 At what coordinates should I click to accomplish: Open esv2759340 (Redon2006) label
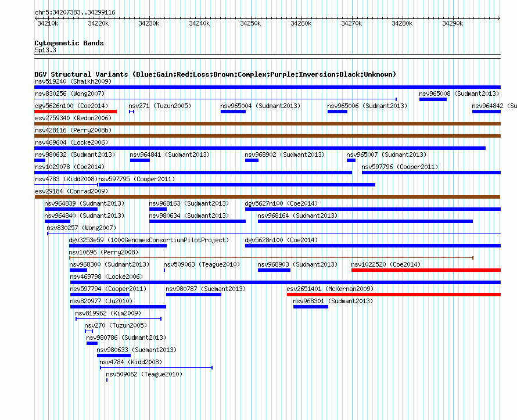click(x=73, y=118)
